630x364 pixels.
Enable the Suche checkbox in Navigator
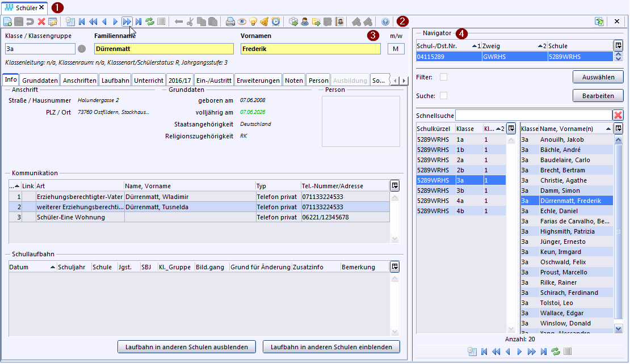(x=444, y=95)
